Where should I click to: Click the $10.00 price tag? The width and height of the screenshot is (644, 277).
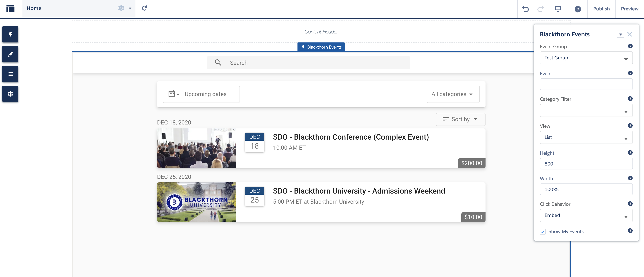[x=473, y=217]
